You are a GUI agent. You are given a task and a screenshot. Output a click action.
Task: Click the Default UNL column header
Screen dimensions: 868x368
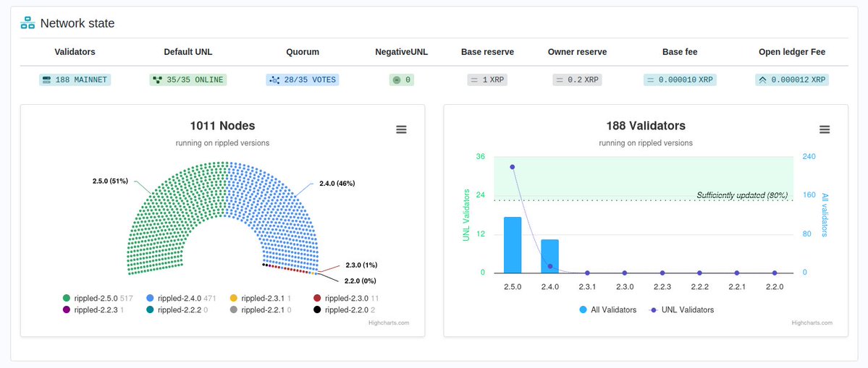click(188, 52)
